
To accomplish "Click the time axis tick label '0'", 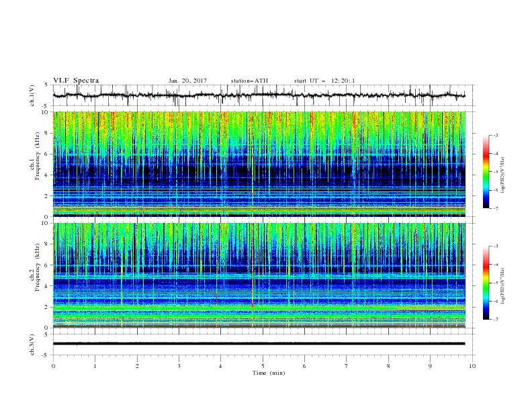I will 53,366.
